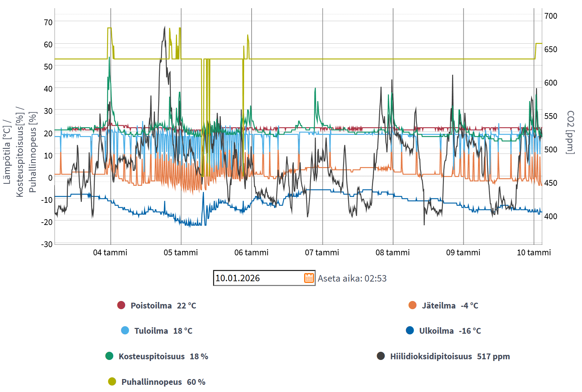Toggle the Jäteilma -4 °C series label
582x392 pixels.
tap(450, 305)
